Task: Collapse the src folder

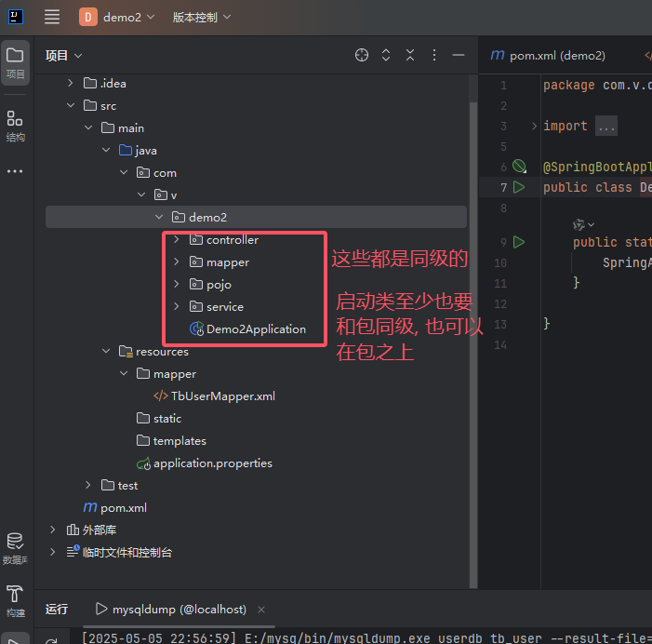Action: 71,106
